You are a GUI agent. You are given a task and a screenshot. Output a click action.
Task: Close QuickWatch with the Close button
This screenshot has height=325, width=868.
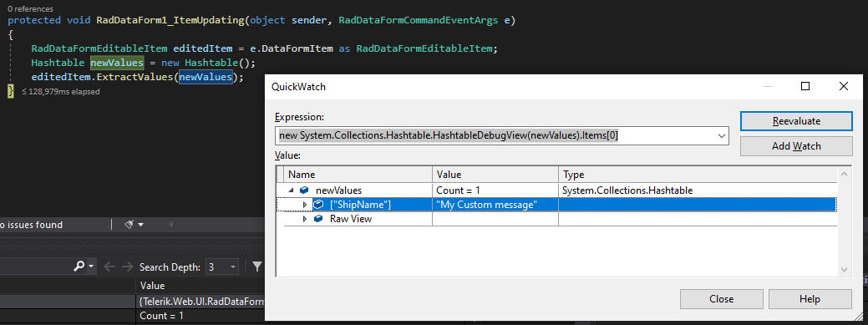click(x=721, y=299)
